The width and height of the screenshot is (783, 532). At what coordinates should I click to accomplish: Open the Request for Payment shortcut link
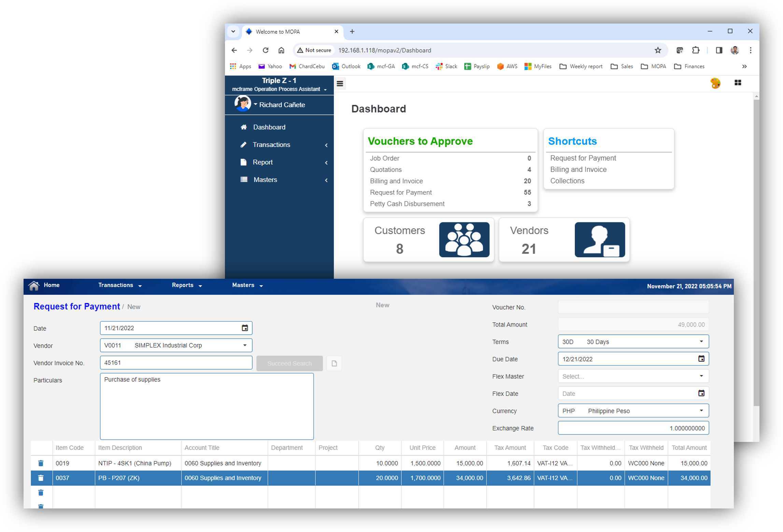583,158
